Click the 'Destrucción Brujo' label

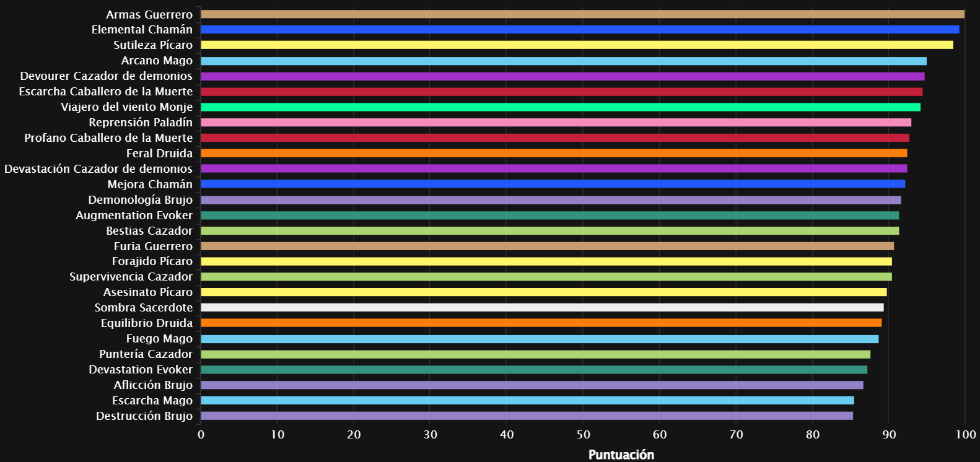coord(144,416)
